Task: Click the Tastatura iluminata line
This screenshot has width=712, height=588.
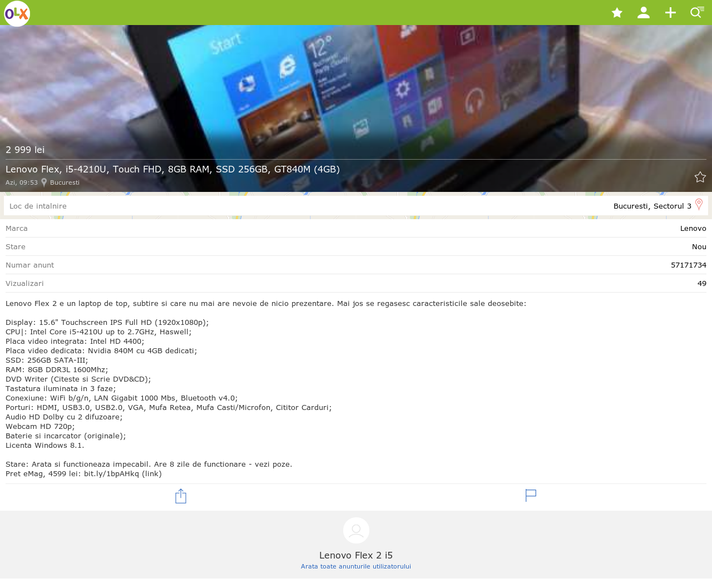Action: tap(61, 388)
